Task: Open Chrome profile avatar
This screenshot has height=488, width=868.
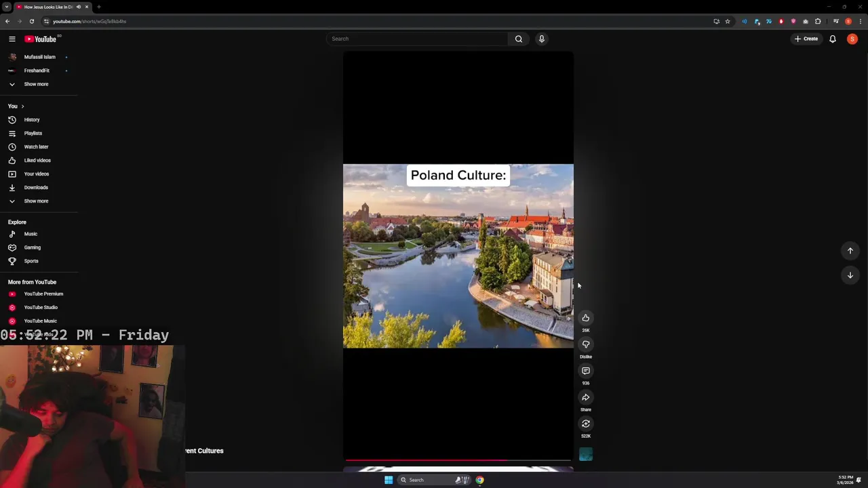Action: coord(848,21)
